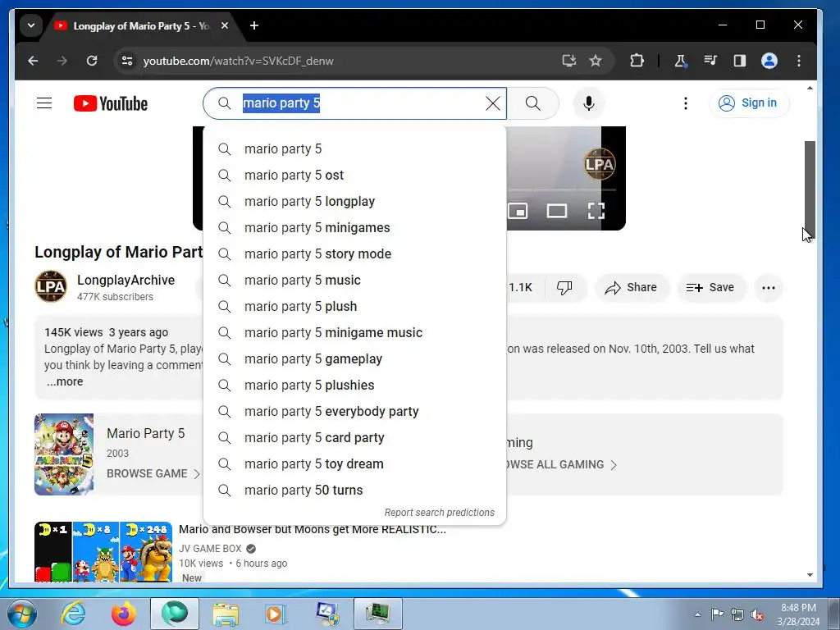Install app icon in address bar
The width and height of the screenshot is (840, 630).
[569, 61]
